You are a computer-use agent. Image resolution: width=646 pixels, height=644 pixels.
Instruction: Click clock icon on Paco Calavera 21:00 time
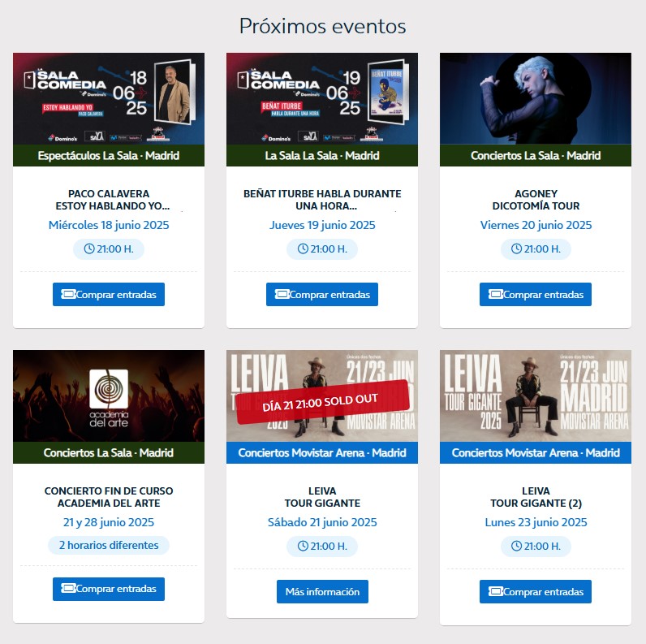(89, 249)
